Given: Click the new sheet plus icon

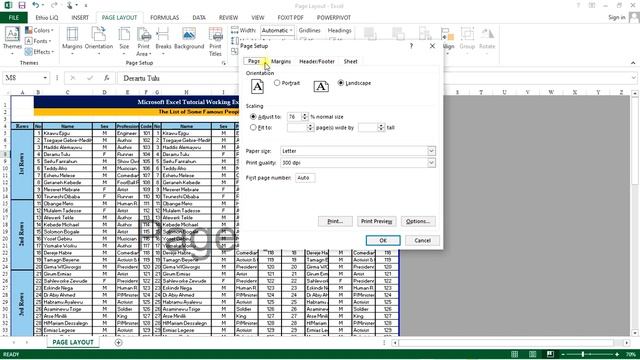Looking at the screenshot, I should pos(118,342).
